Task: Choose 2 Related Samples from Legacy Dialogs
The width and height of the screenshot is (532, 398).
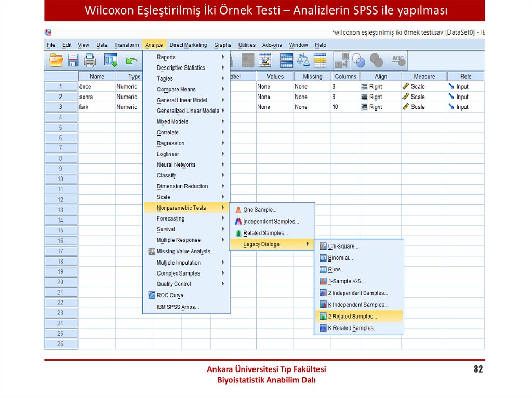Action: tap(352, 316)
